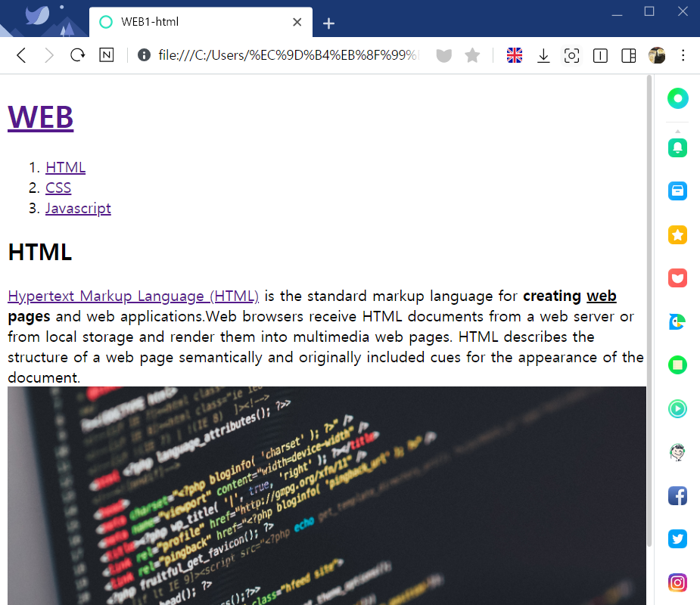Open the green circle icon atop the sidebar
700x605 pixels.
tap(678, 98)
